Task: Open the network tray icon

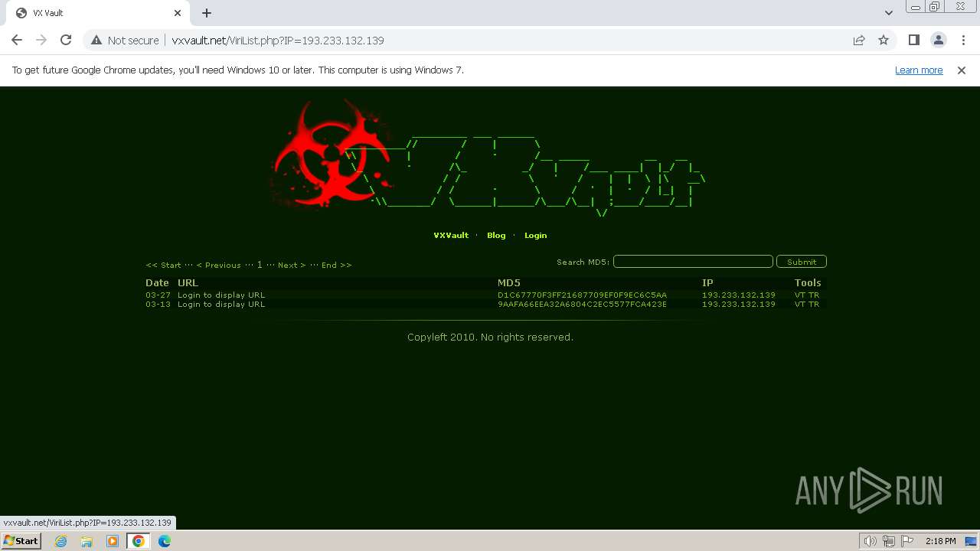Action: [889, 541]
